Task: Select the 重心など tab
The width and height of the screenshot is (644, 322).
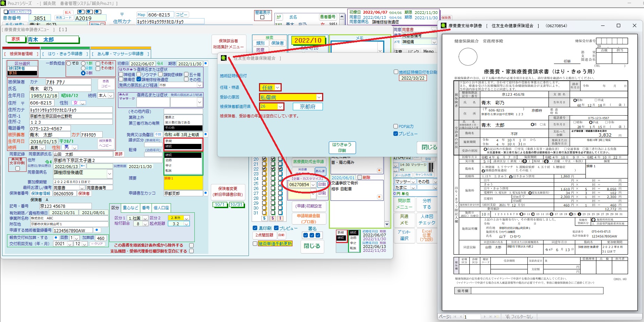Action: click(131, 207)
